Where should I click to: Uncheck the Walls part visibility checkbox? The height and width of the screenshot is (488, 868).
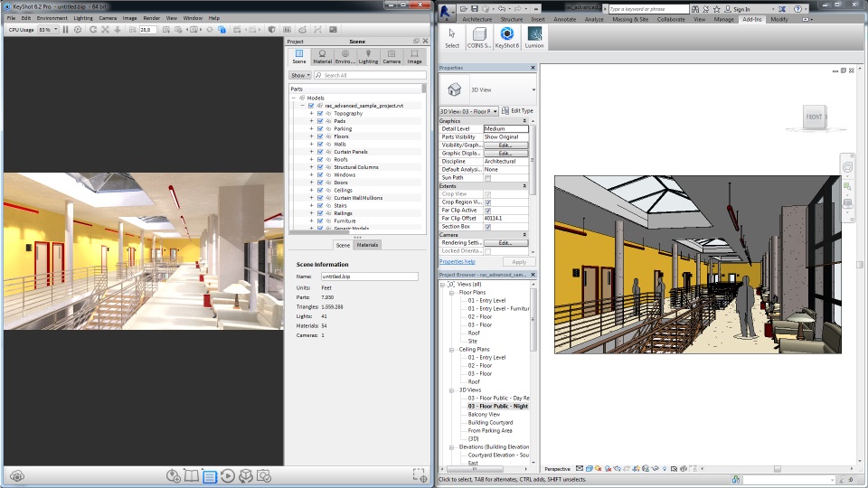click(x=320, y=144)
